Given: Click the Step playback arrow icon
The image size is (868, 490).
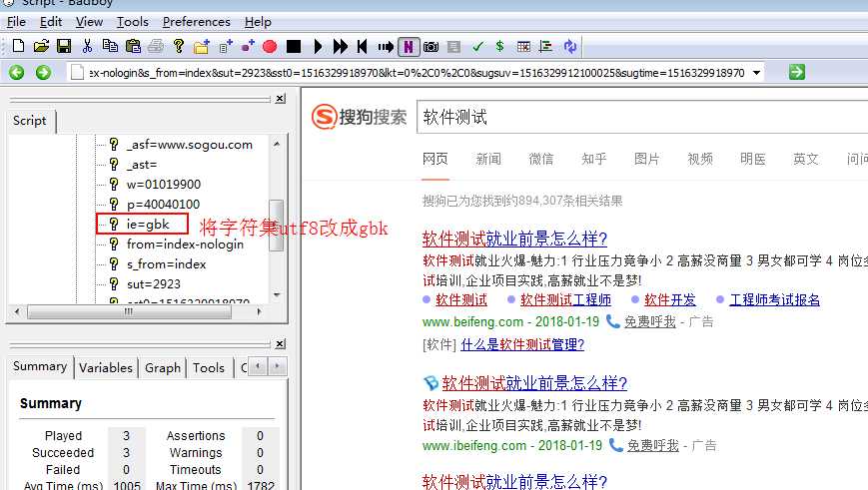Looking at the screenshot, I should (x=386, y=47).
